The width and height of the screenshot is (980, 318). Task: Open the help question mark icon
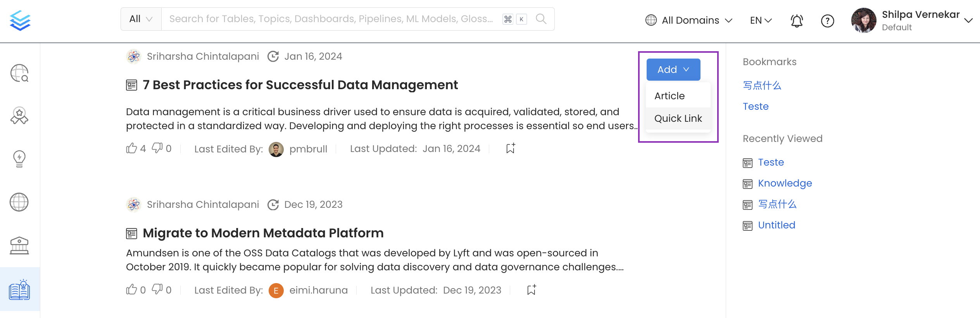pyautogui.click(x=827, y=21)
